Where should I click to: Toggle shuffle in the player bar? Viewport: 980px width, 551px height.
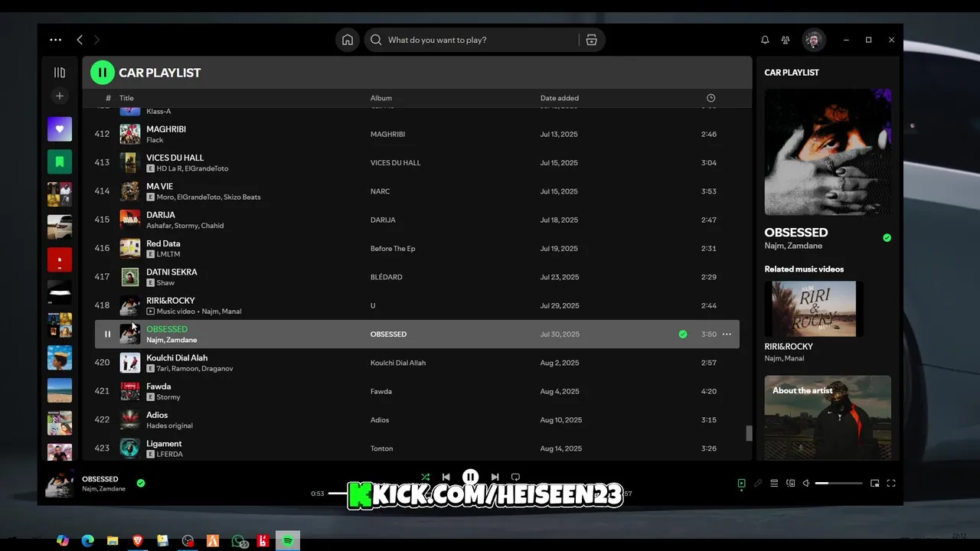click(425, 477)
